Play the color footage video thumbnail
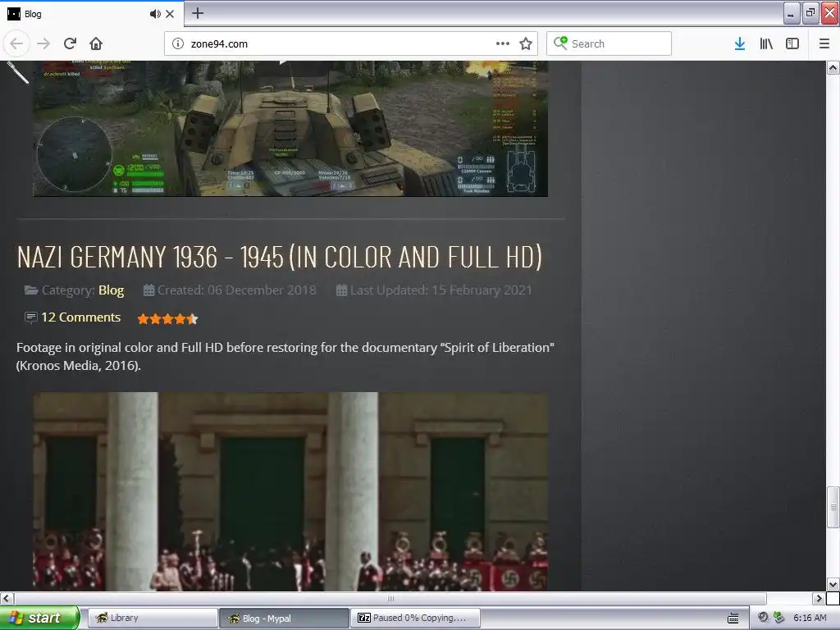This screenshot has width=840, height=630. 290,491
